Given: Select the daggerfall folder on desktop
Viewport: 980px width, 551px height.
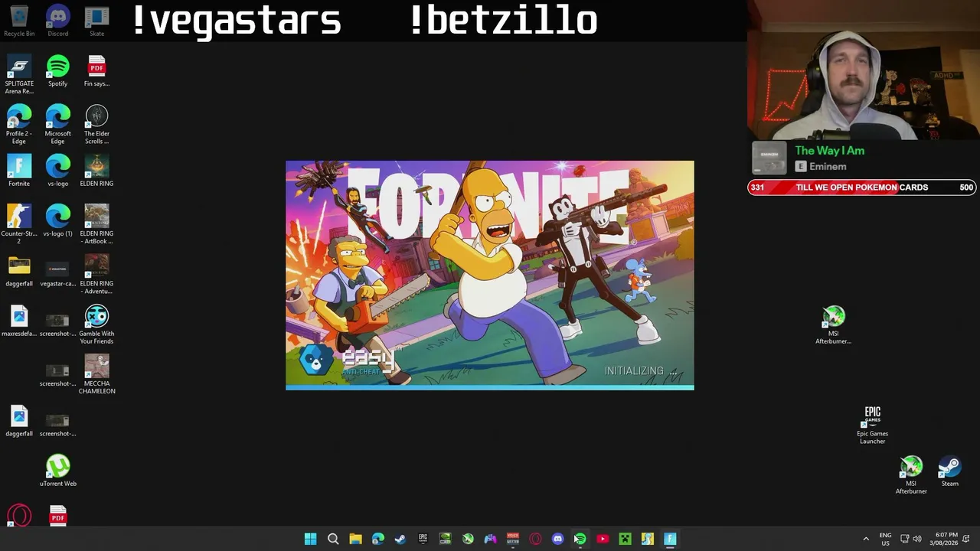Looking at the screenshot, I should click(x=19, y=271).
